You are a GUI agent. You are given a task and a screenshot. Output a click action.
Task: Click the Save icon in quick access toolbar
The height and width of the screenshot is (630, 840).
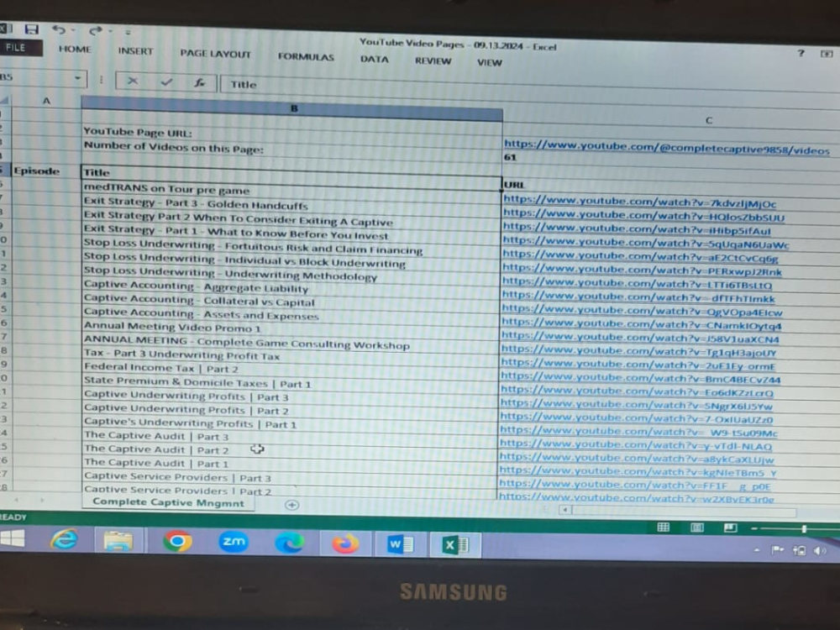32,29
